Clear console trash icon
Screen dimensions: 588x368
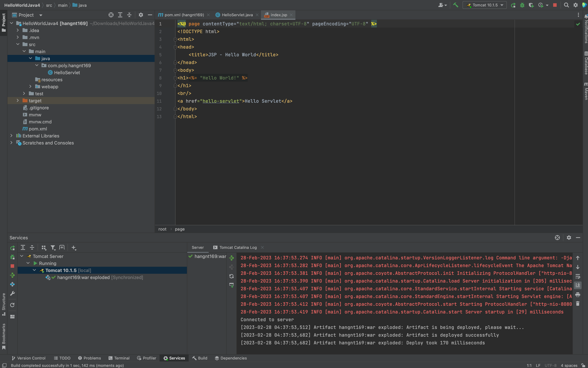coord(578,303)
